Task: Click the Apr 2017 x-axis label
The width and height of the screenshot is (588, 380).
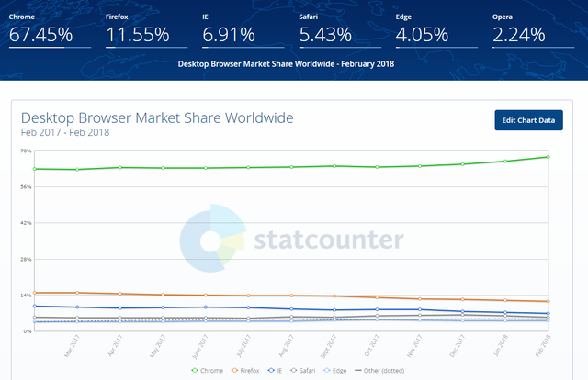Action: tap(115, 345)
